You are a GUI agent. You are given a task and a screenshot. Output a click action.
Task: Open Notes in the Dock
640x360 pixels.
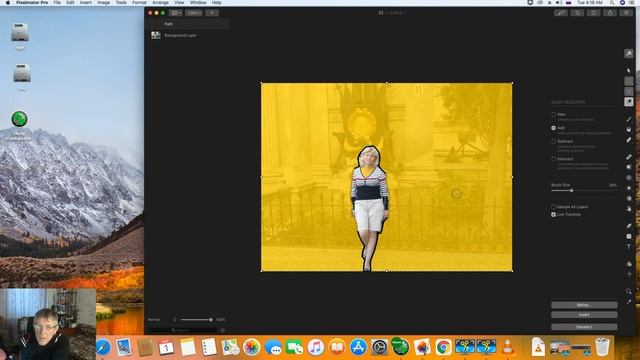coord(188,347)
